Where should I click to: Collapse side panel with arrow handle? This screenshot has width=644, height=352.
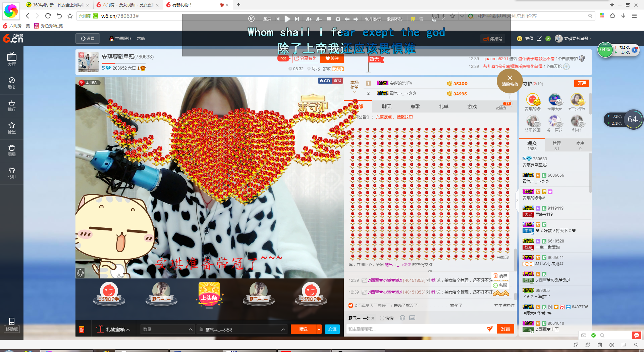517,200
